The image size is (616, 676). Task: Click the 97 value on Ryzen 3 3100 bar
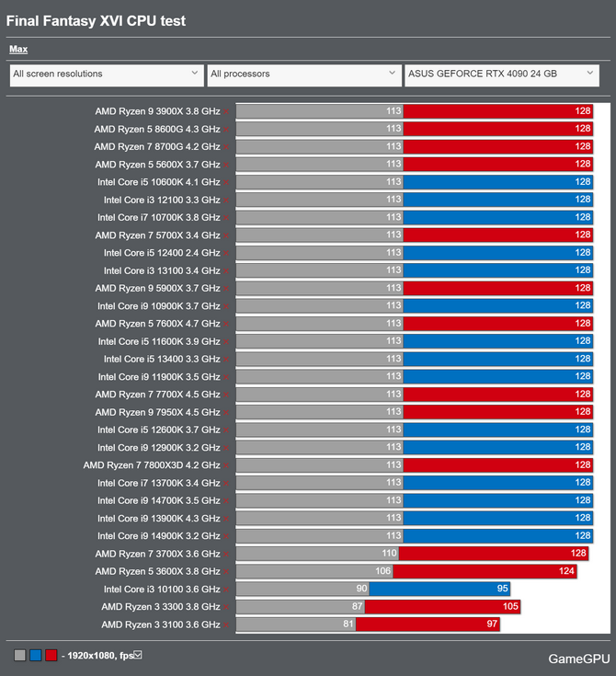pyautogui.click(x=492, y=624)
